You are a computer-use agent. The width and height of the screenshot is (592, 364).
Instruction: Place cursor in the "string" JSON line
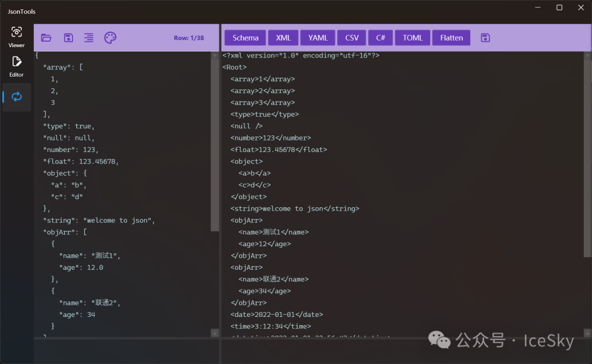point(99,220)
